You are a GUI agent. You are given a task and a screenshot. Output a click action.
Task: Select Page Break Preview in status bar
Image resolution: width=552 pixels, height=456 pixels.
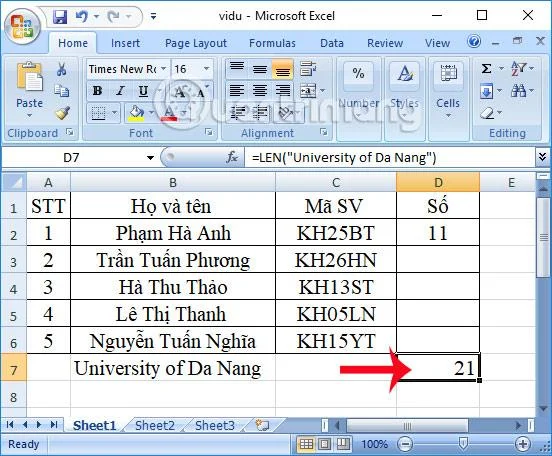pos(343,444)
